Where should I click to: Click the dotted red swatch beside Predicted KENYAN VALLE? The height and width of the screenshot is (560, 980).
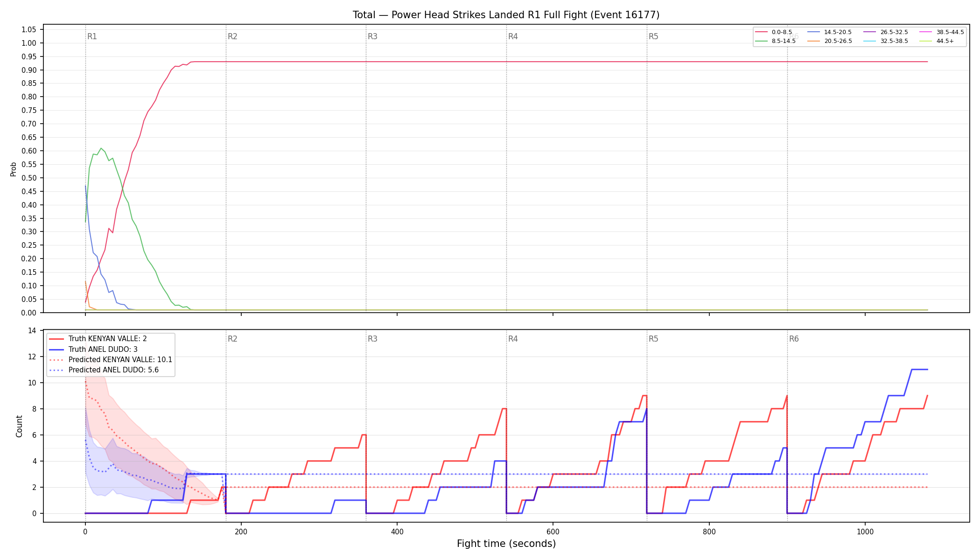56,360
